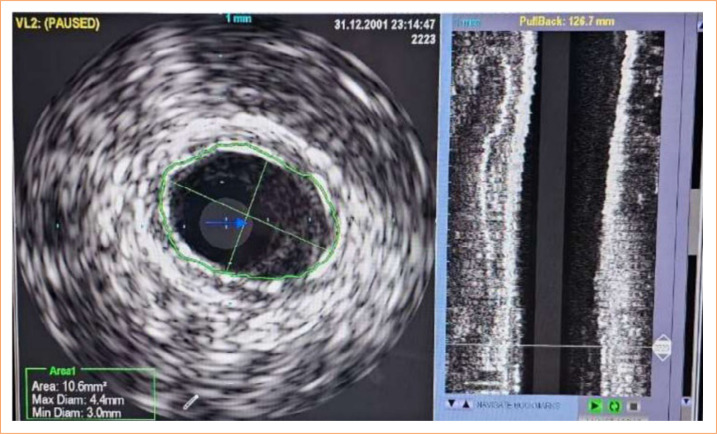Click the Max Diam 4.4mm reading
This screenshot has width=717, height=434.
pos(78,400)
